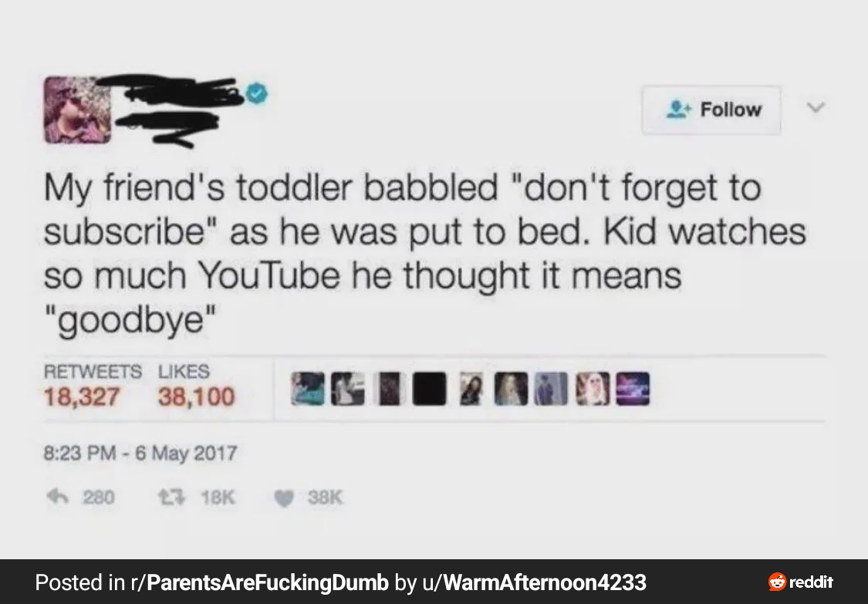Open the r/ParentsAreFuckingDumb subreddit link

(x=259, y=582)
